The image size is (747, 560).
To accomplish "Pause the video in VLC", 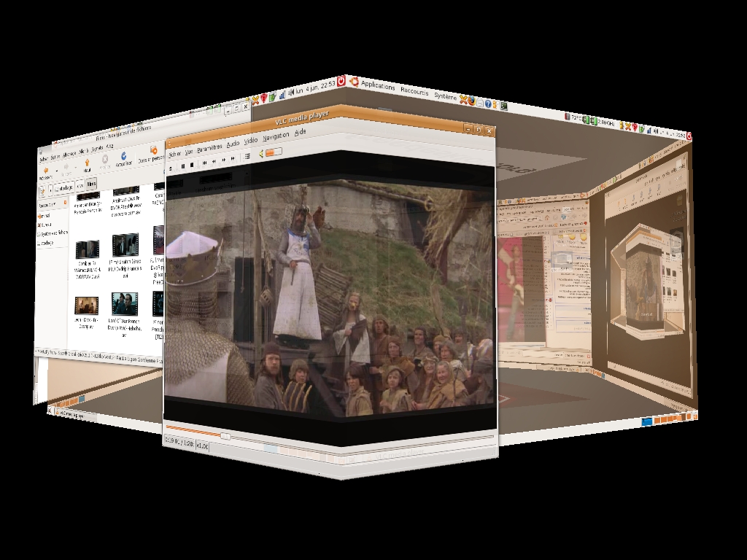I will coord(183,166).
